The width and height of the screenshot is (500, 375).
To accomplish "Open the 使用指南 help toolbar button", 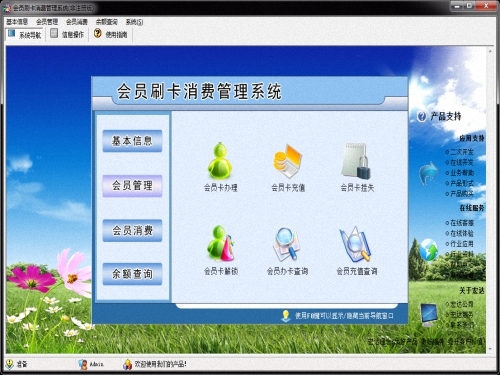I will pyautogui.click(x=111, y=34).
